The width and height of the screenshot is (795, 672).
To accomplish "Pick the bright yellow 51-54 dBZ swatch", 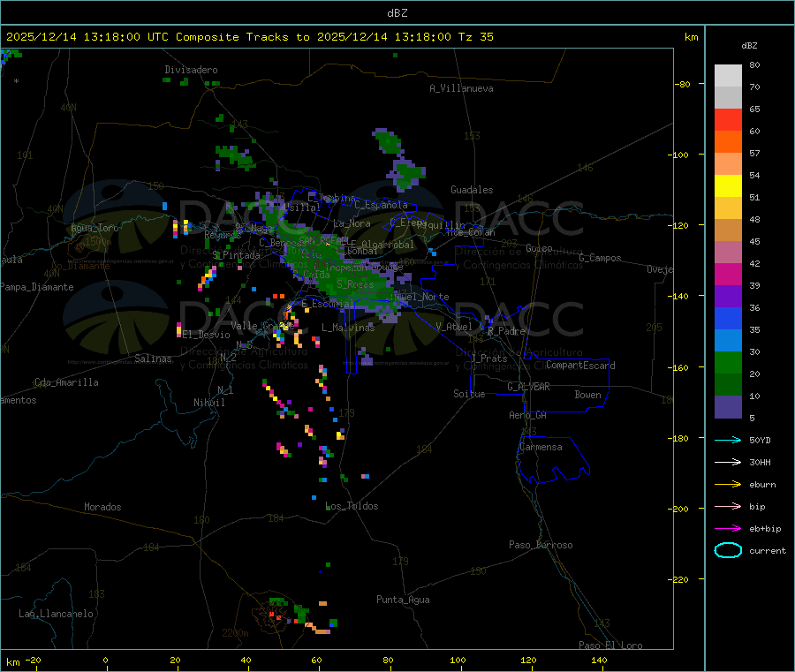I will coord(728,186).
